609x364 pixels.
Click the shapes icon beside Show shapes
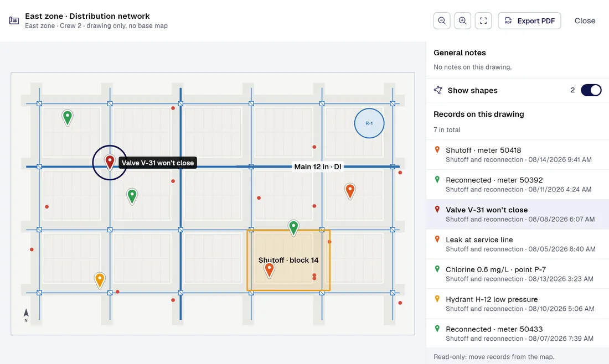pos(438,90)
